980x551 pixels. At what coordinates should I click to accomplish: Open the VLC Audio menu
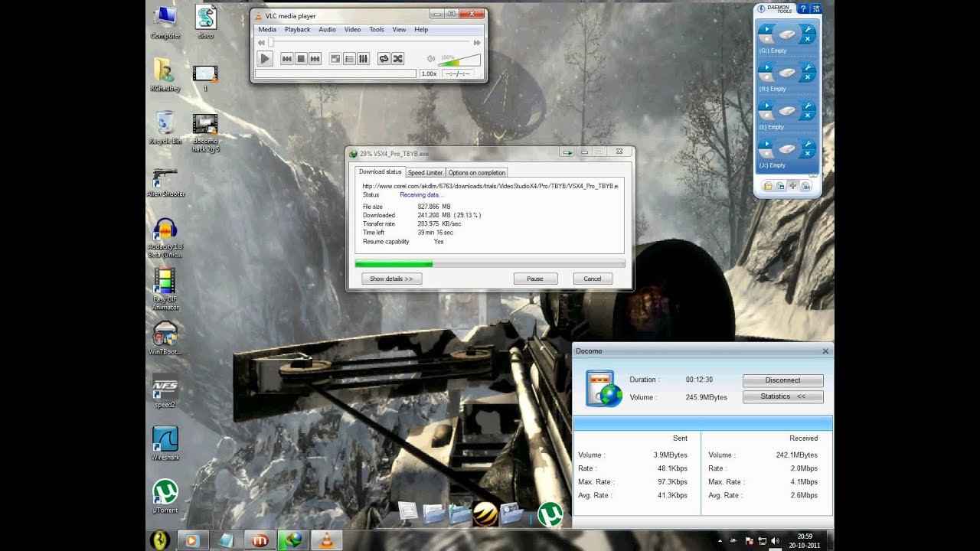(327, 30)
